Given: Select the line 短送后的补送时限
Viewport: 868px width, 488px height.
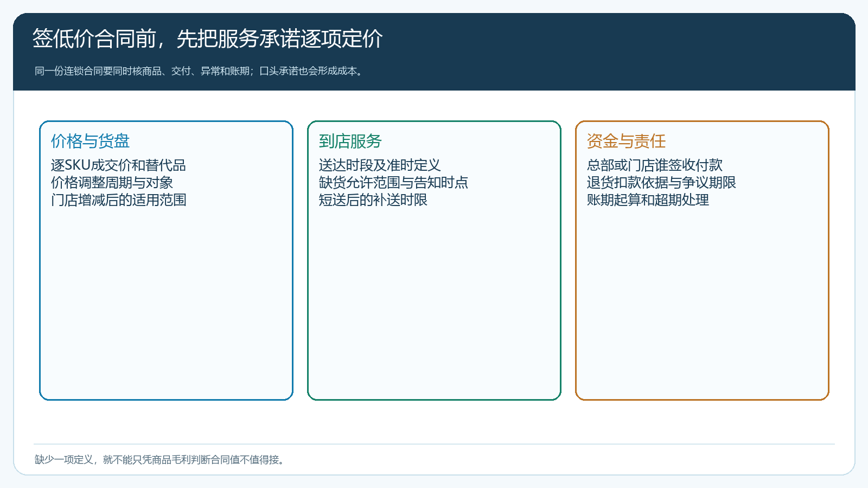Looking at the screenshot, I should pyautogui.click(x=373, y=200).
